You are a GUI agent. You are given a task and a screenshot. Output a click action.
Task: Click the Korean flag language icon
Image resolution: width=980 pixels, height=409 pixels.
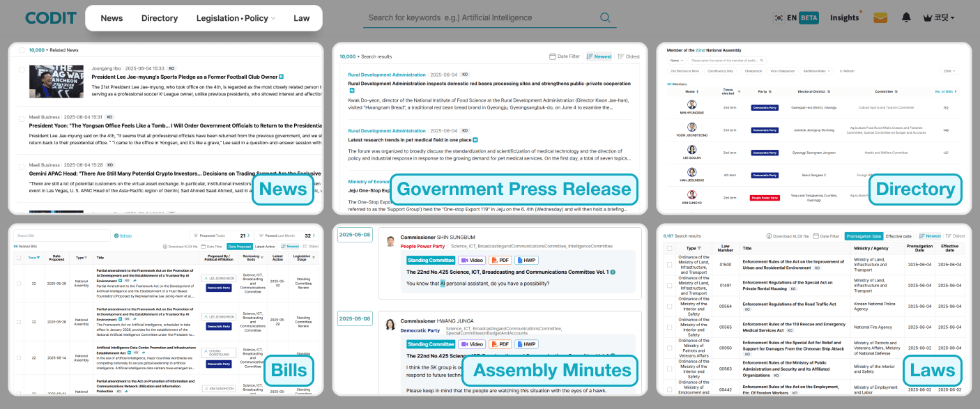coord(778,17)
